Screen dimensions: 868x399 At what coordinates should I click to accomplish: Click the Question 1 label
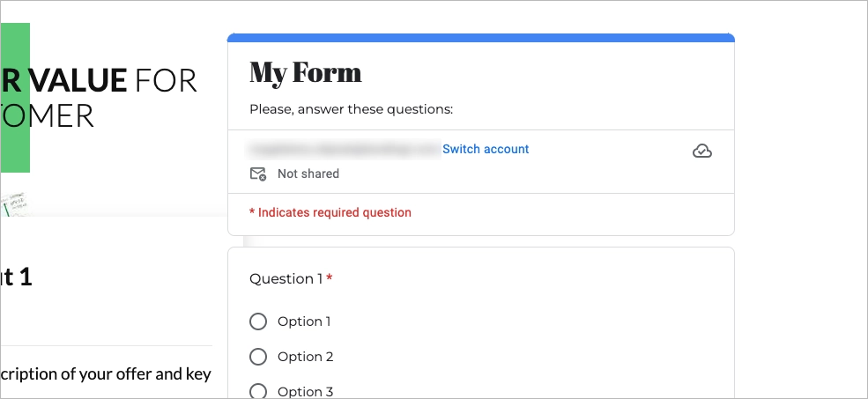click(286, 278)
